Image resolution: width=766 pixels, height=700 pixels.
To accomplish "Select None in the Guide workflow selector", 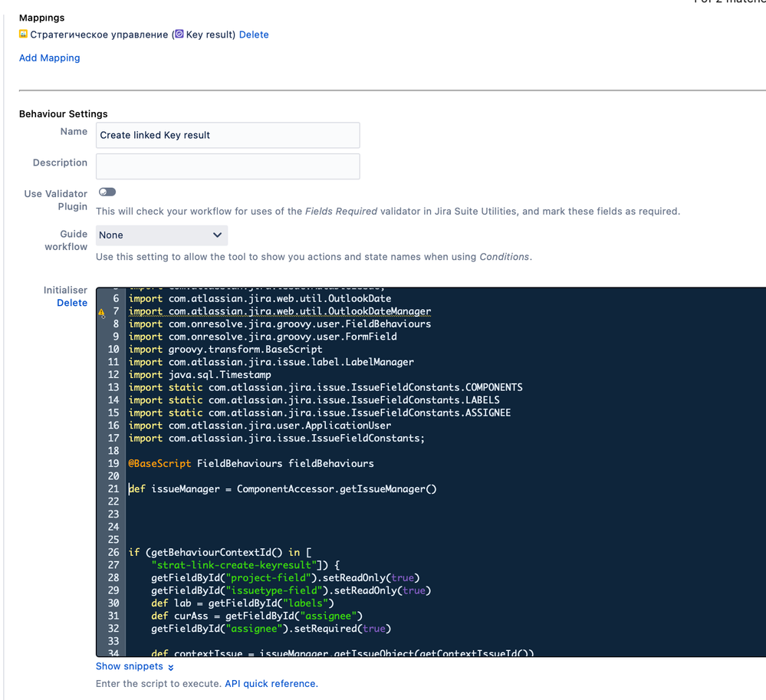I will tap(161, 235).
